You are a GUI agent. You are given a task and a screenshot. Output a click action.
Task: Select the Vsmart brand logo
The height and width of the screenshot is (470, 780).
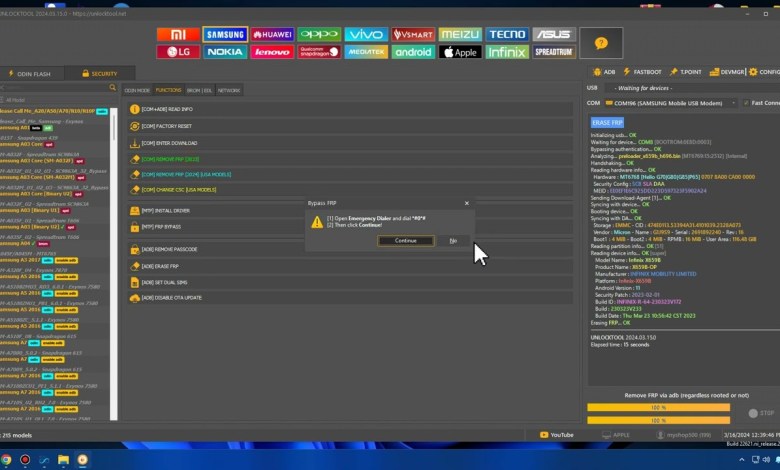tap(413, 34)
